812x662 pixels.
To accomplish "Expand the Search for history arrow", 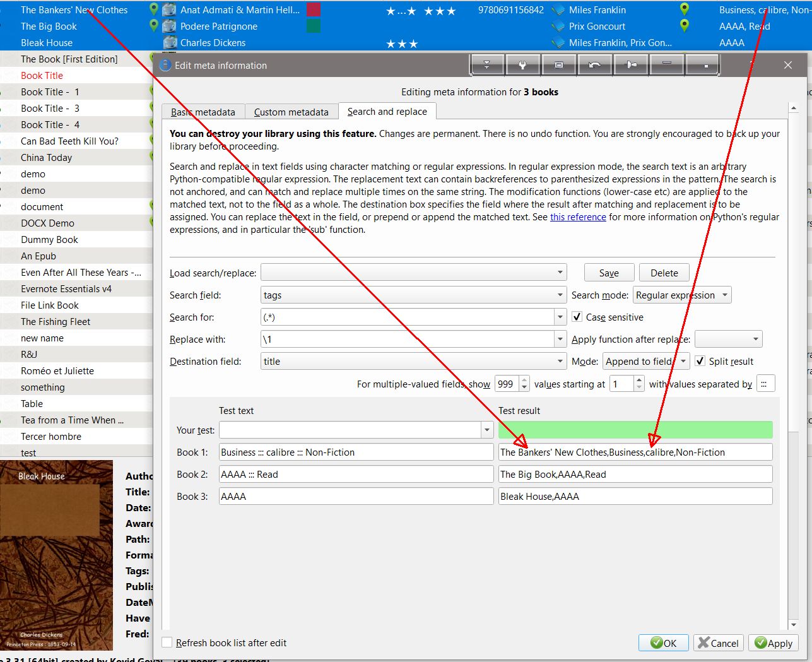I will [560, 317].
